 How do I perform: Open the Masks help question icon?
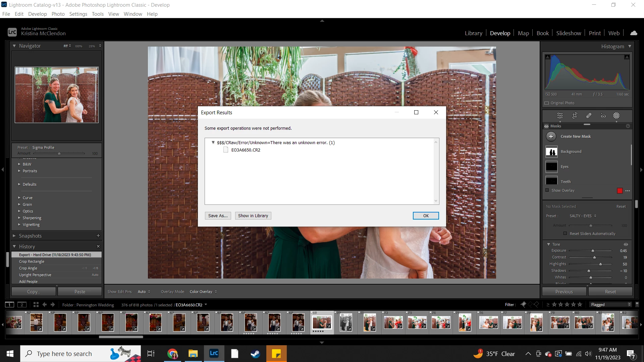[x=628, y=126]
